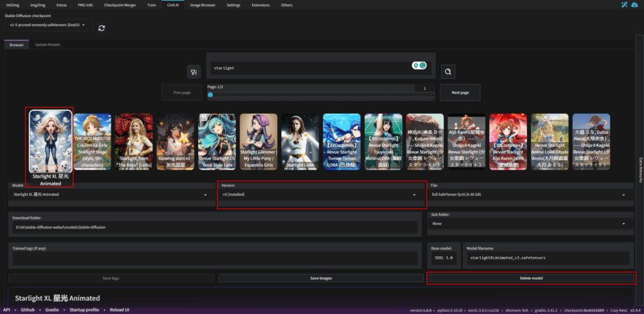Click the magic wand icon top right

click(623, 5)
